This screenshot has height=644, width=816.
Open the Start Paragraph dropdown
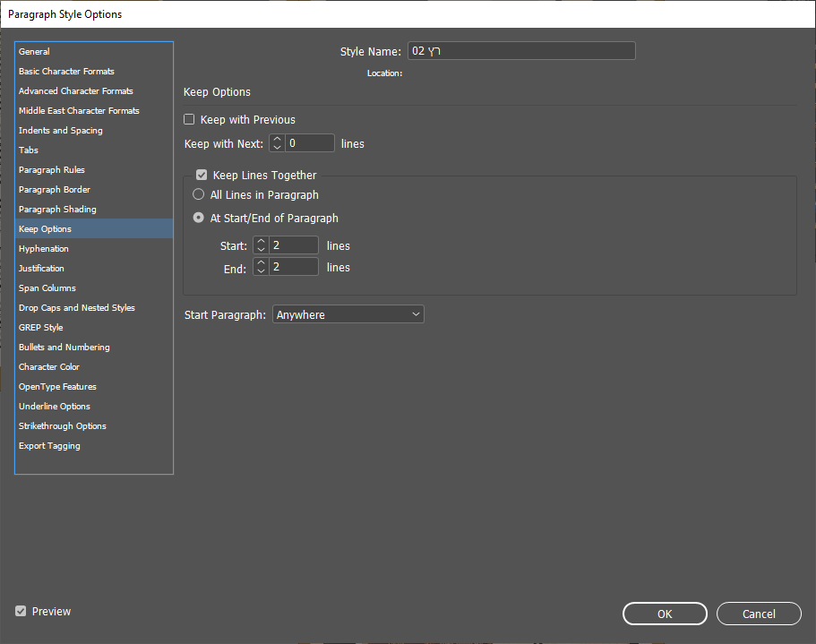click(348, 314)
